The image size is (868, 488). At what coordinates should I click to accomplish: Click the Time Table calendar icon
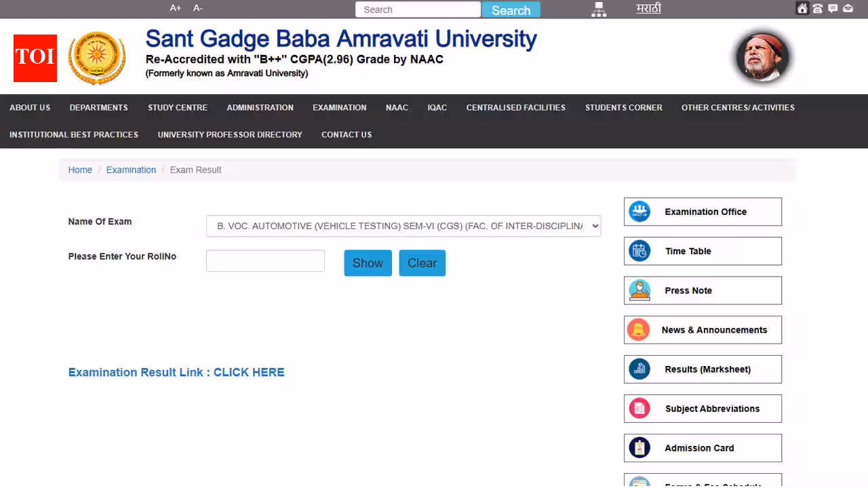(639, 251)
